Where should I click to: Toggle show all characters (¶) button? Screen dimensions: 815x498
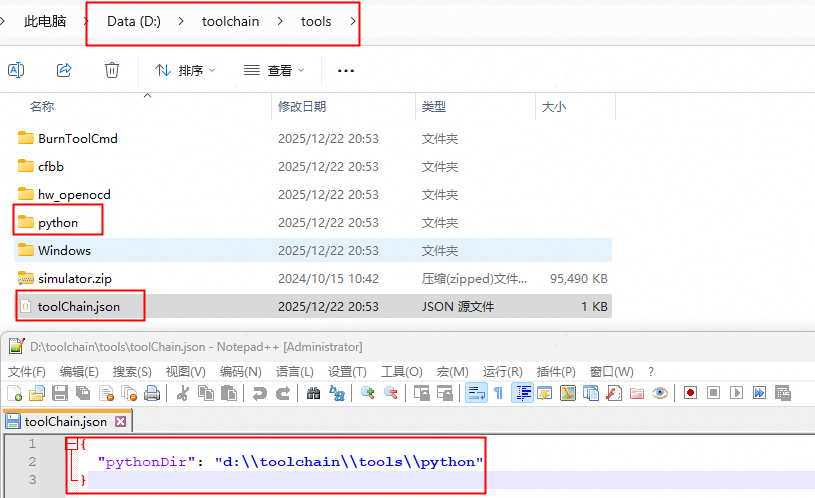tap(498, 393)
